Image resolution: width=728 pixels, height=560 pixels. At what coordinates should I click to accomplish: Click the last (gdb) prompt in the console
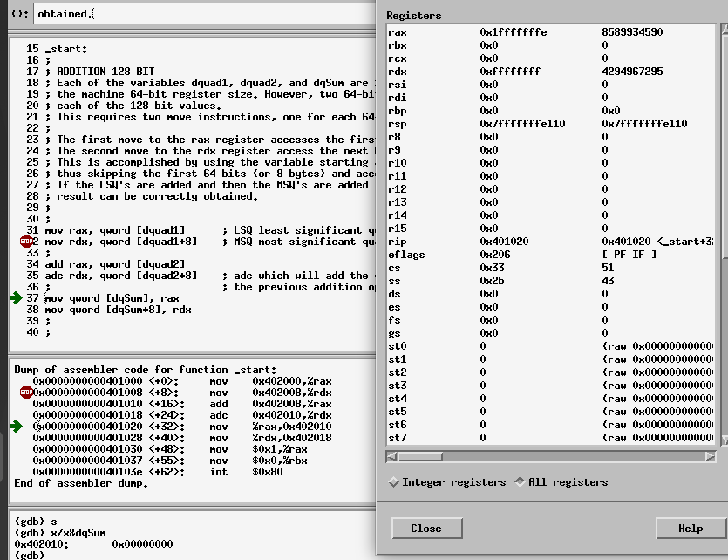coord(30,555)
